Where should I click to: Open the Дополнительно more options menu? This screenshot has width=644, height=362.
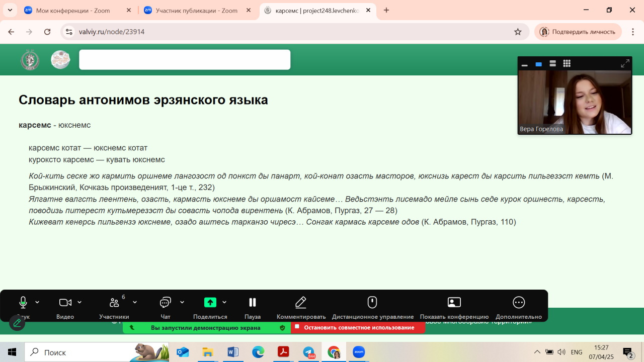tap(518, 302)
